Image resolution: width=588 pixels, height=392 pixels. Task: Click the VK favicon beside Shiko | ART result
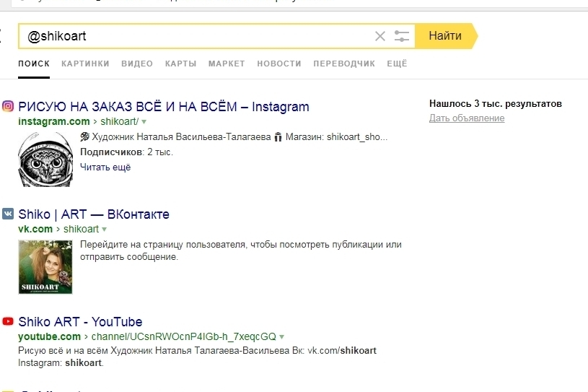point(8,214)
